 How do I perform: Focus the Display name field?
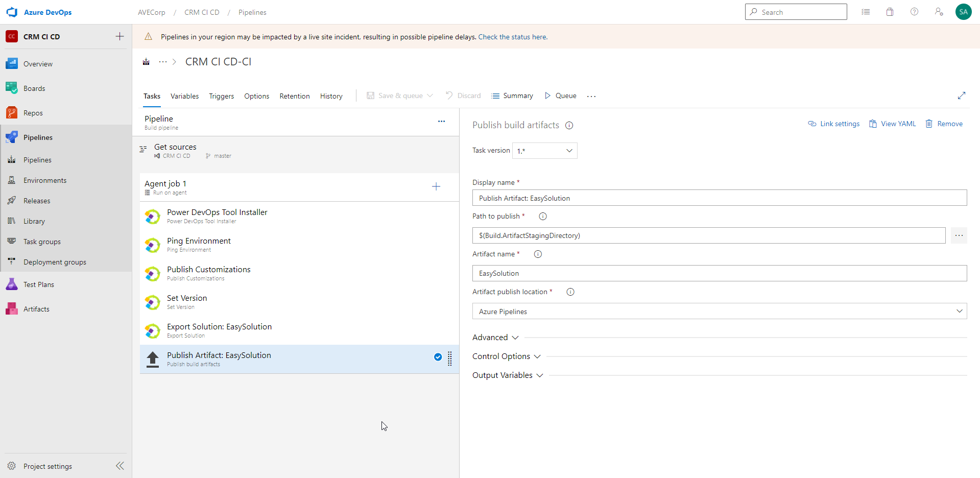pyautogui.click(x=720, y=198)
